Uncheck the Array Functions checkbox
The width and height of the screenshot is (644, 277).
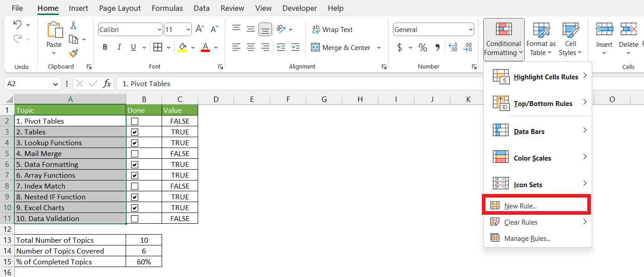[x=135, y=175]
